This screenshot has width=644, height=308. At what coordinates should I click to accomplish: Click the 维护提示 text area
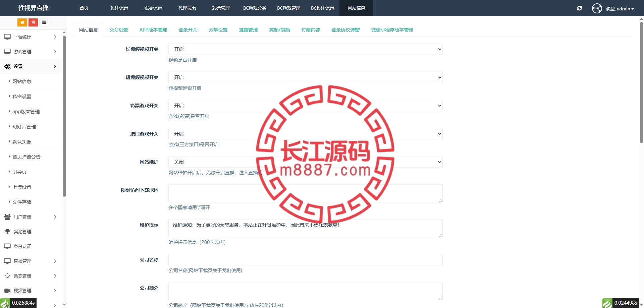[x=305, y=228]
